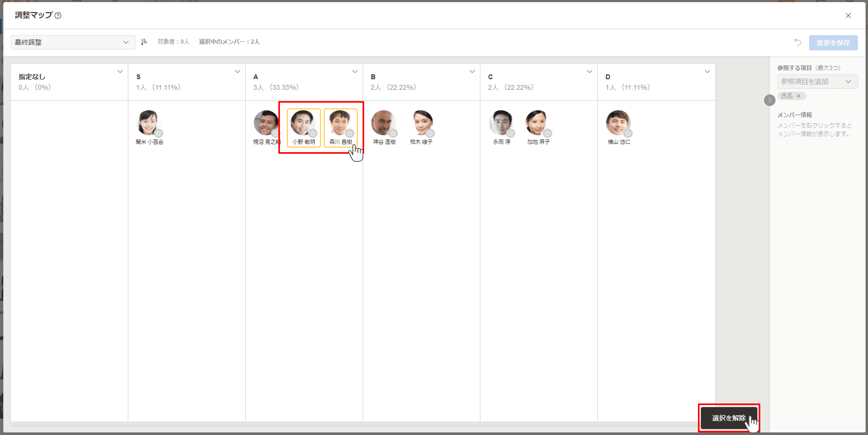Toggle star on 加地 麻子
This screenshot has height=435, width=868.
(x=547, y=133)
